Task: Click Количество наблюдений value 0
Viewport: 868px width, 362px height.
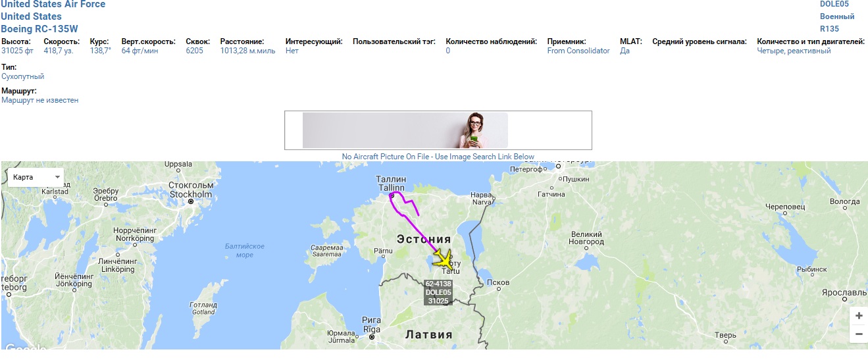Action: coord(448,51)
